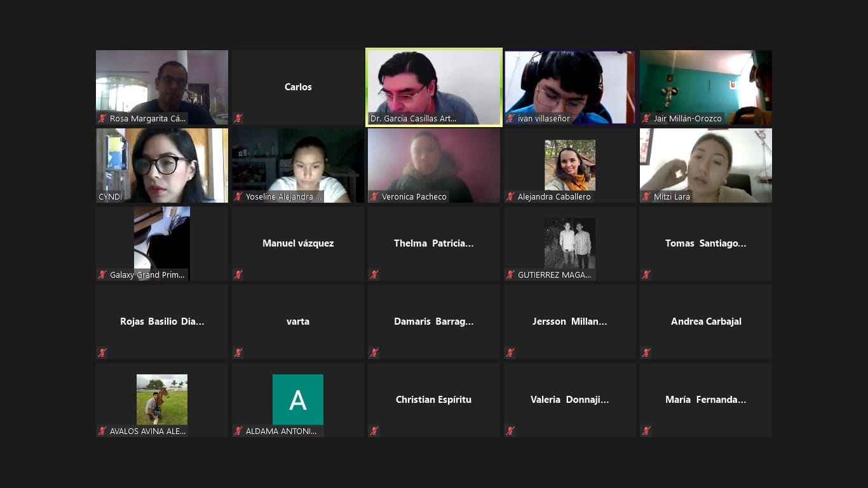Click muted mic icon beside ivan villaseñor

coord(510,118)
